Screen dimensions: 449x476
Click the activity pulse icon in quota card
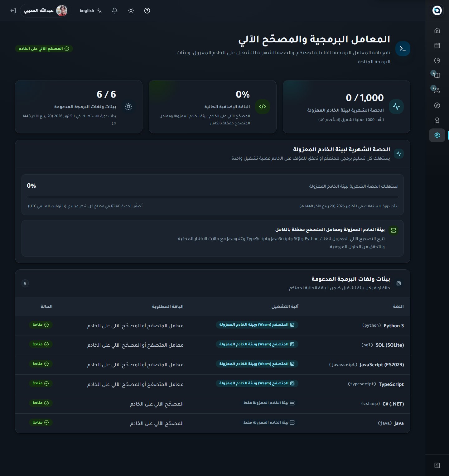coord(396,107)
